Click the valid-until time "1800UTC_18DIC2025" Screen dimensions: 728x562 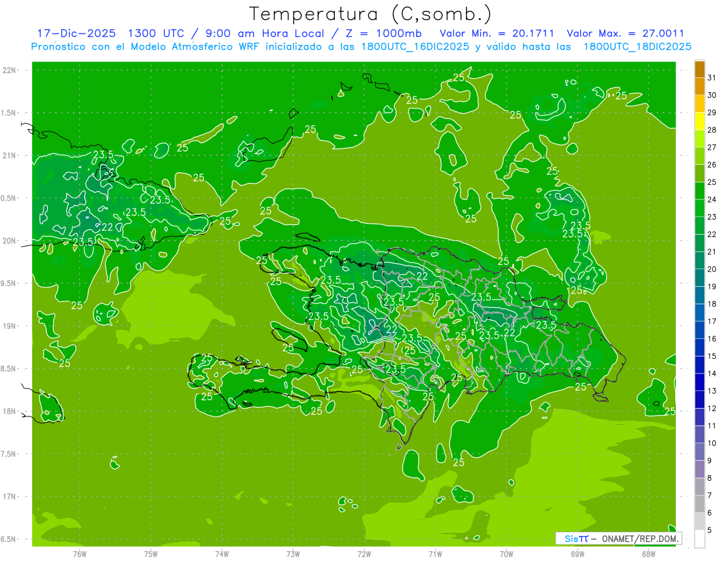[638, 47]
